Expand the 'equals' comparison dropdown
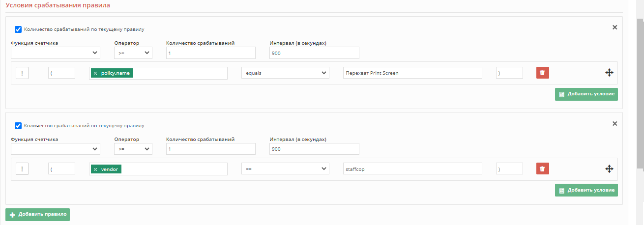Viewport: 644px width, 225px height. [285, 73]
